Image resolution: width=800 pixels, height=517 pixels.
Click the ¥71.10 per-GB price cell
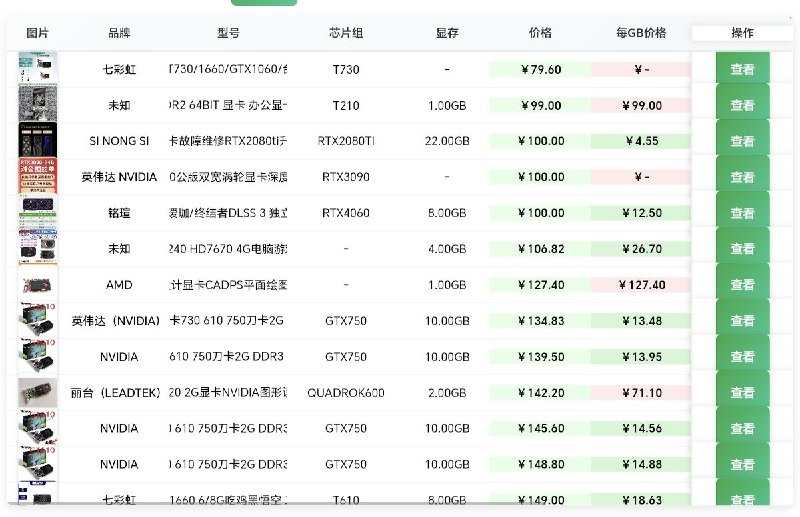(x=641, y=392)
